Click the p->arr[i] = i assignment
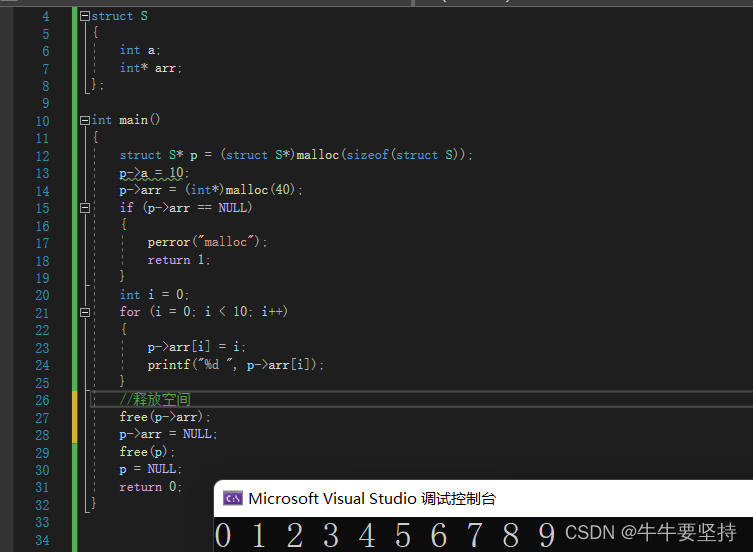Viewport: 753px width, 552px height. pos(196,346)
